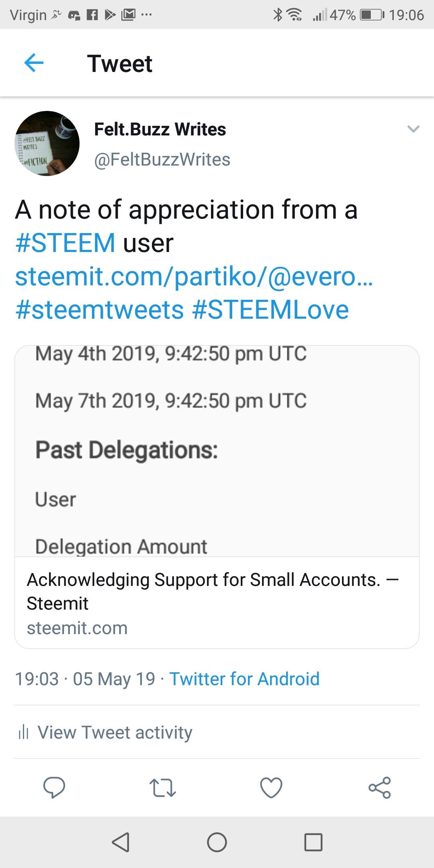The image size is (434, 868).
Task: Open Android recent apps button
Action: [313, 842]
